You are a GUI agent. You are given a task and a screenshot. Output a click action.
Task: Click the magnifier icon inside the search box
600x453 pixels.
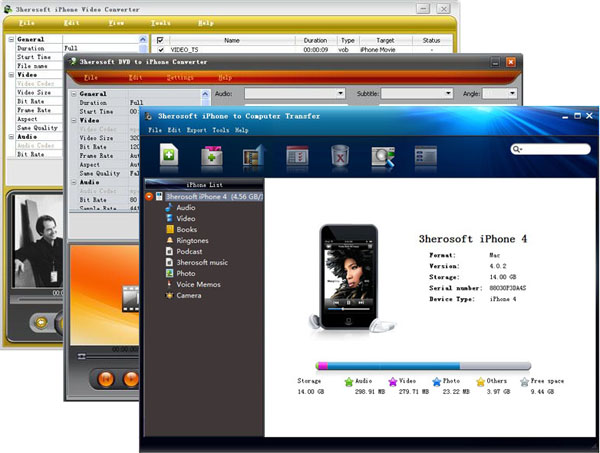(x=517, y=149)
